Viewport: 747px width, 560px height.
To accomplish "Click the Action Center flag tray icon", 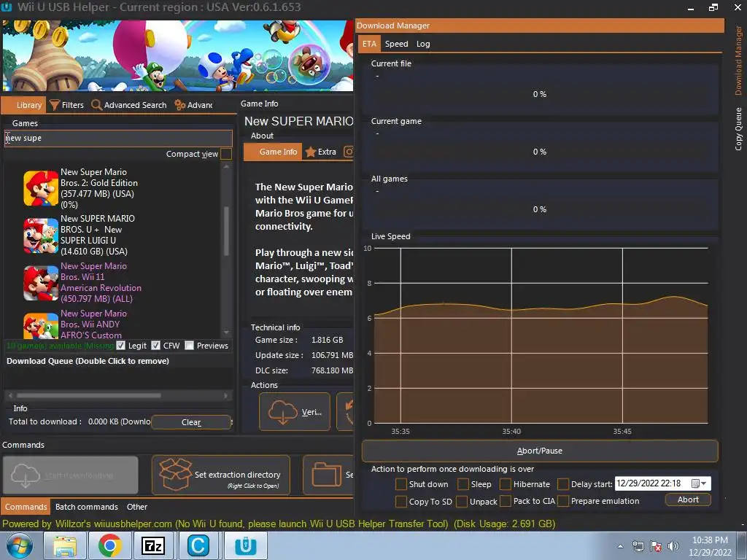I will pos(656,546).
